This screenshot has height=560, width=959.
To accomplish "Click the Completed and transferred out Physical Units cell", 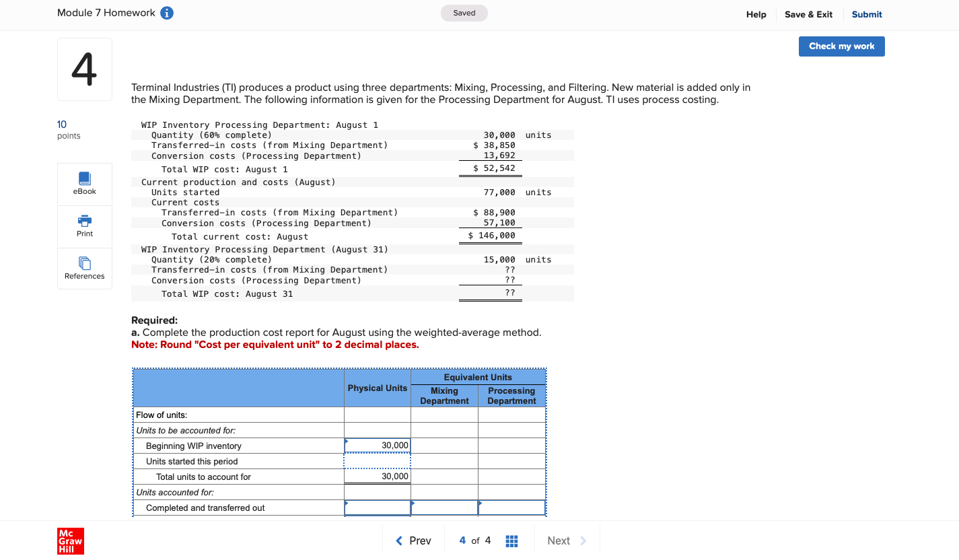I will coord(377,508).
